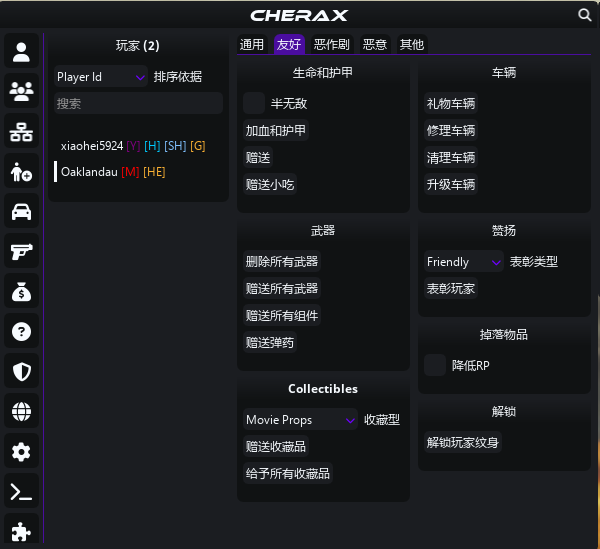Image resolution: width=600 pixels, height=549 pixels.
Task: Click the 升级车辆 button
Action: click(451, 184)
